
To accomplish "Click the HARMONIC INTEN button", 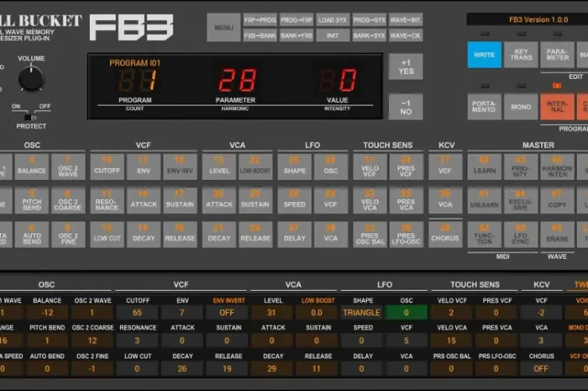I will click(x=557, y=166).
